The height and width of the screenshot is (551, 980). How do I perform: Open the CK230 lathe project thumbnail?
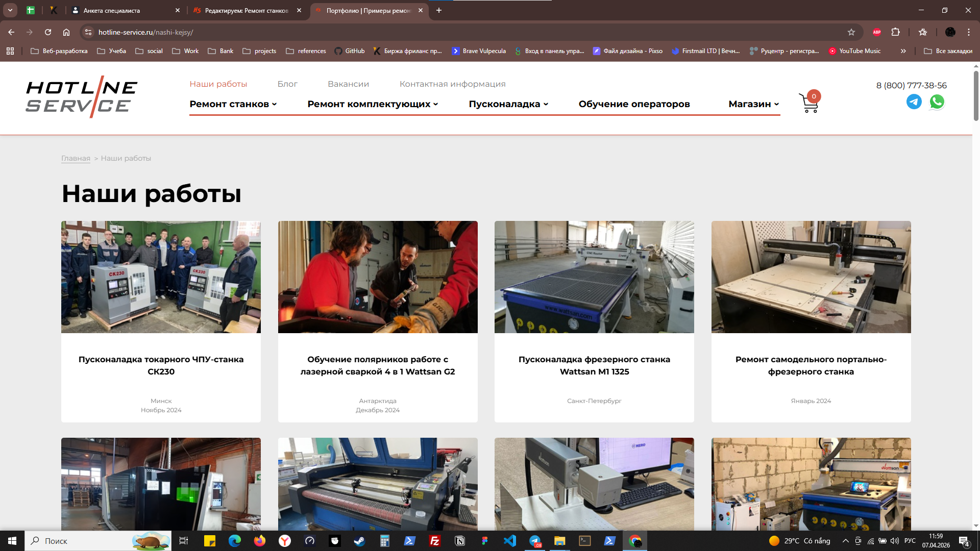point(161,277)
